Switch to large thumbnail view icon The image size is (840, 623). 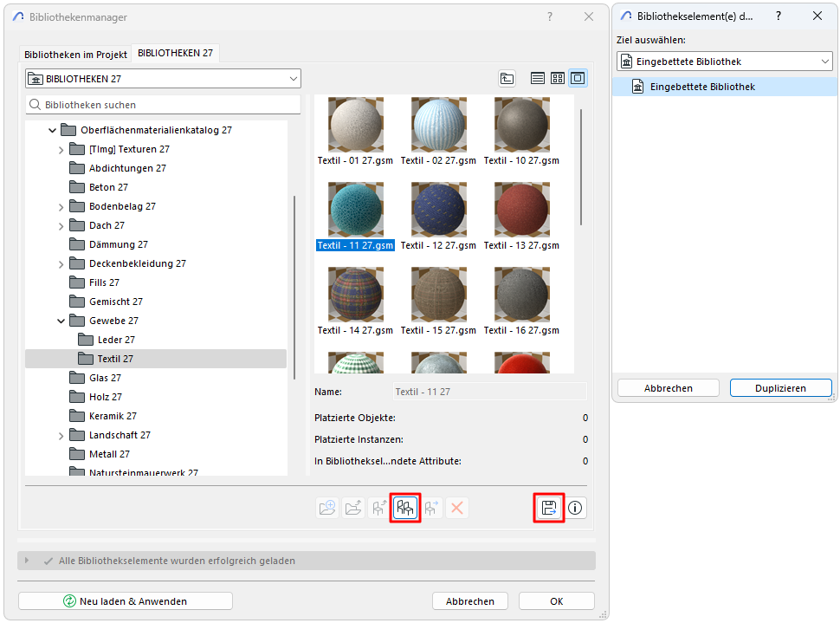pos(578,78)
